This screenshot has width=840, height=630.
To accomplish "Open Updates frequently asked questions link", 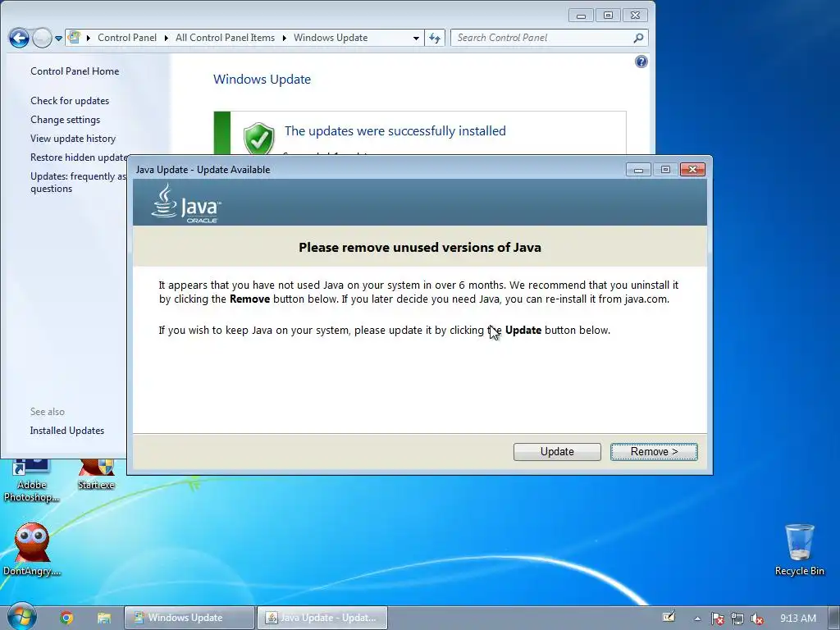I will click(x=78, y=182).
